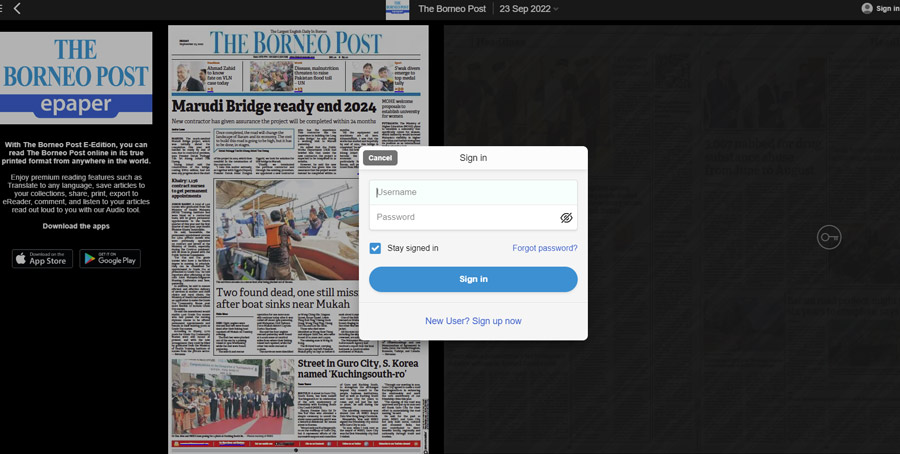Cancel the Sign in dialog
Screen dimensions: 900x454
tap(380, 158)
